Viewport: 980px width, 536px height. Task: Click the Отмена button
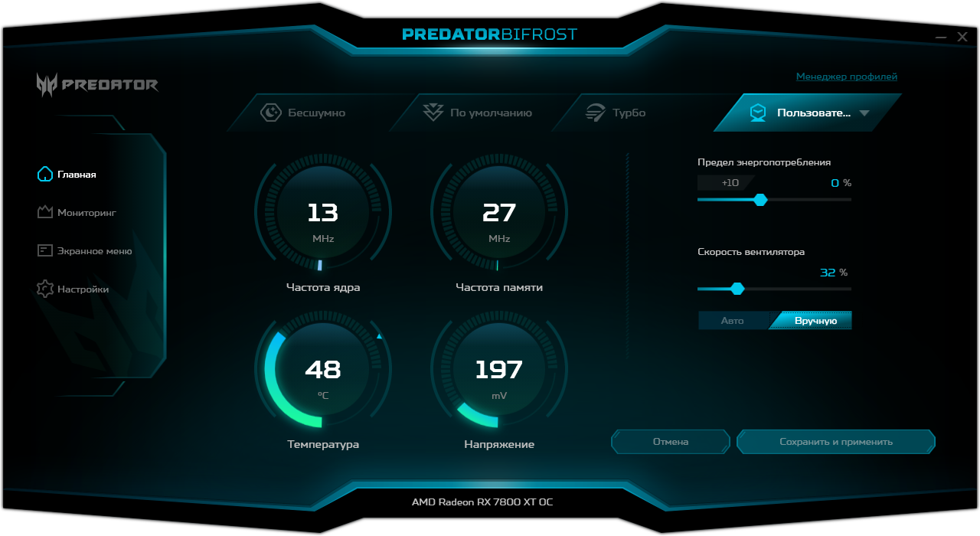coord(671,442)
